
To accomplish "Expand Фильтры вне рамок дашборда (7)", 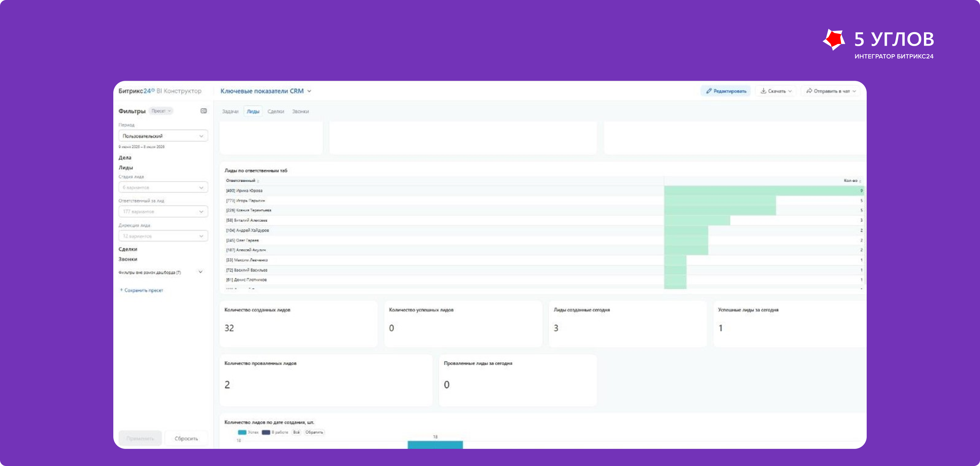I will [200, 272].
